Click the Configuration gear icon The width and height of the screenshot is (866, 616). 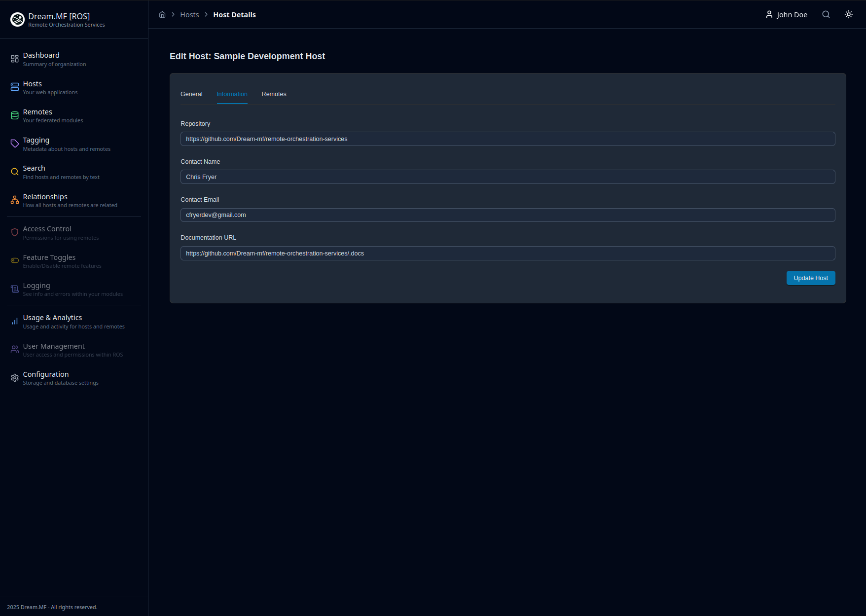[x=15, y=378]
